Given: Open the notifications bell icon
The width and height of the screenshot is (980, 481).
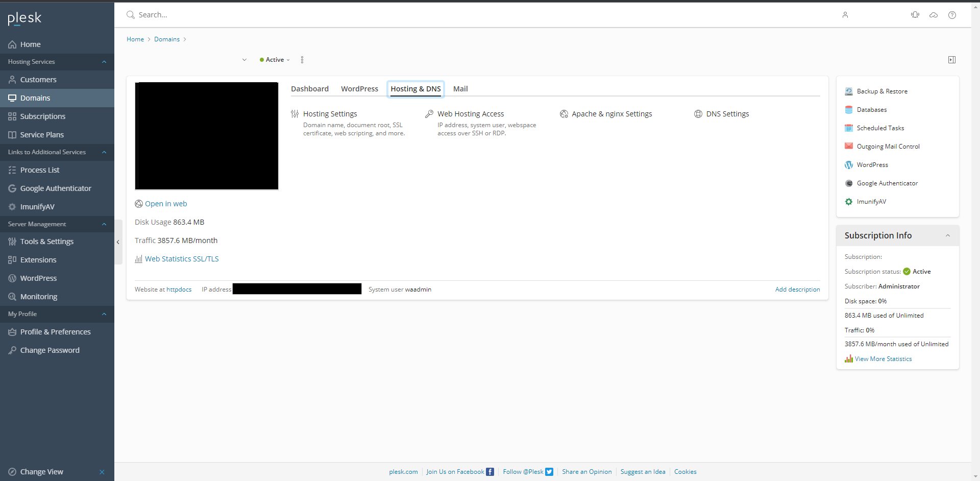Looking at the screenshot, I should [915, 15].
